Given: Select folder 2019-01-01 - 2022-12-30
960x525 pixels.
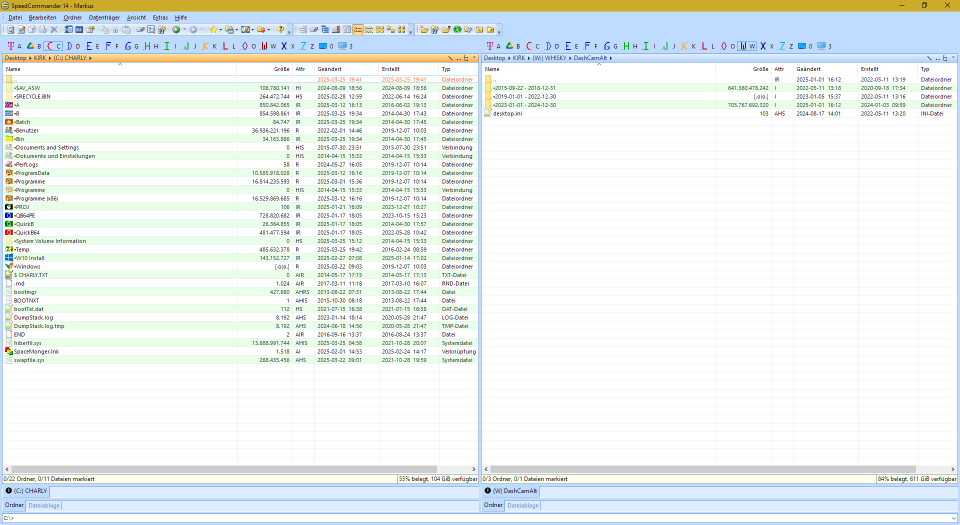Looking at the screenshot, I should tap(719, 97).
